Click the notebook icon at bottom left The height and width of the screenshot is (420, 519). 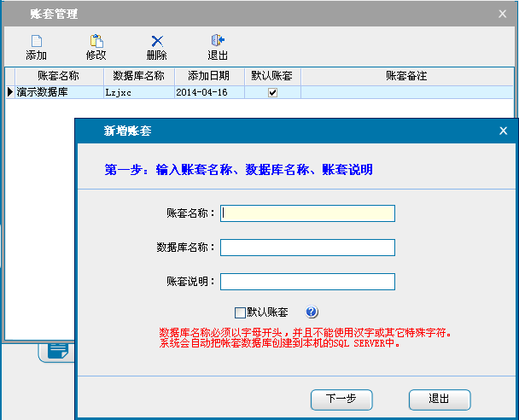(57, 350)
